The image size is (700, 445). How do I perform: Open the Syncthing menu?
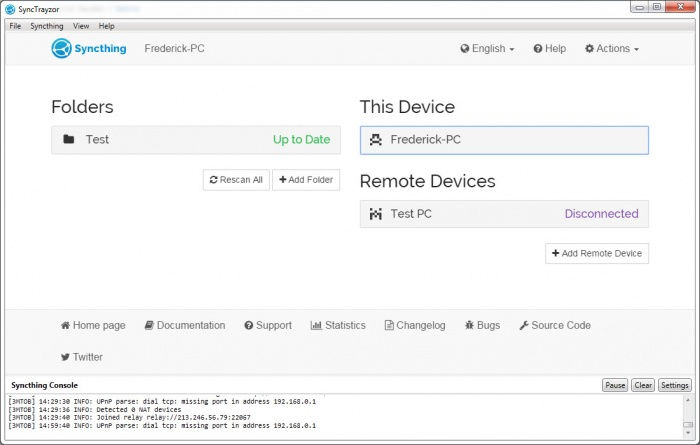tap(46, 26)
